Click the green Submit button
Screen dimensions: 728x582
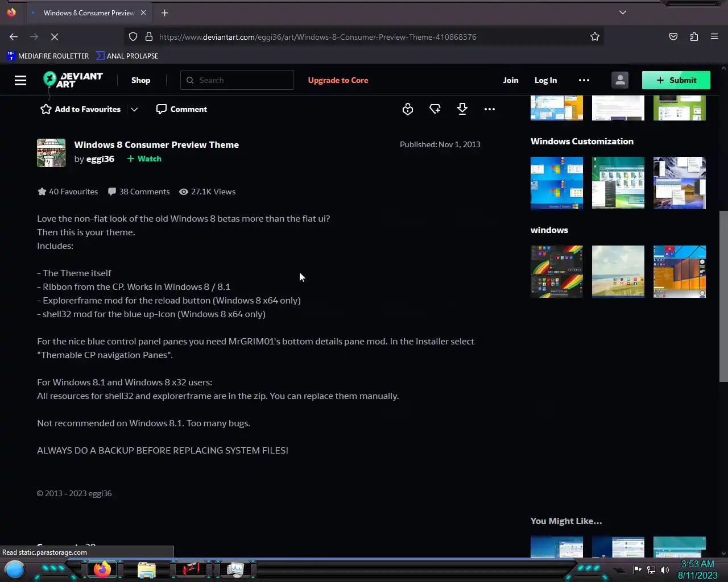click(x=676, y=80)
